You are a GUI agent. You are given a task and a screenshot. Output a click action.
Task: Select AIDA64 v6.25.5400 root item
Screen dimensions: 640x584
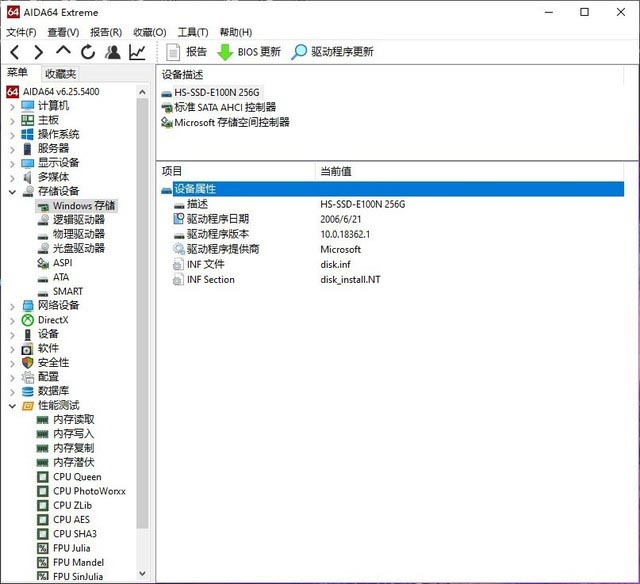click(53, 92)
